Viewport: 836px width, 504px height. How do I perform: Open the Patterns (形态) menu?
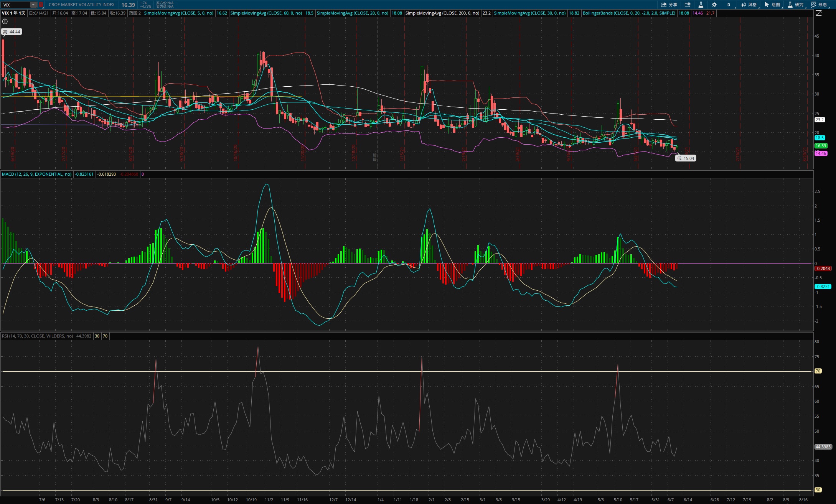(x=819, y=5)
